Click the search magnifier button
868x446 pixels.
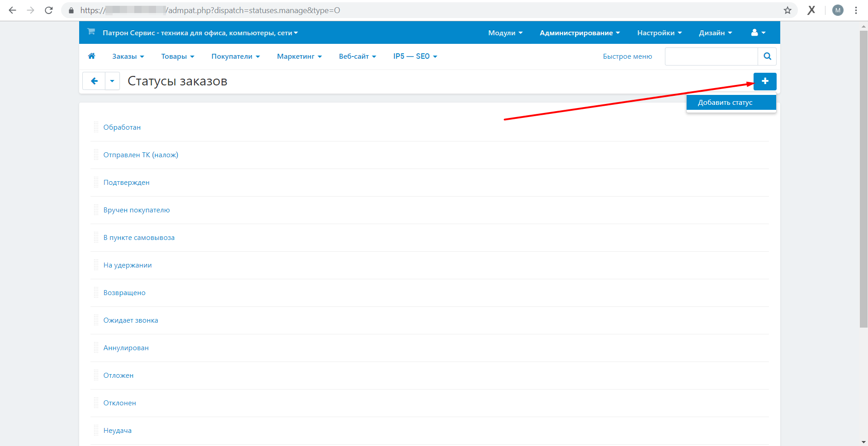click(767, 56)
